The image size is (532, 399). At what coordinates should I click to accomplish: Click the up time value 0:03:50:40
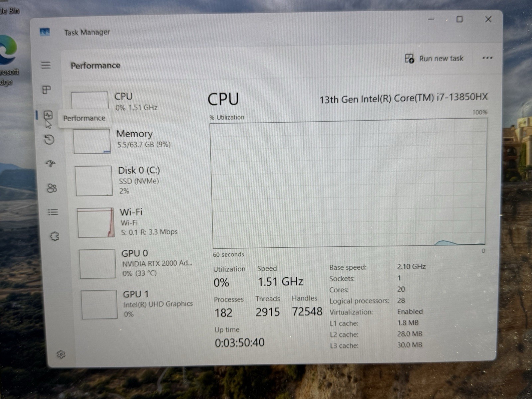tap(240, 342)
